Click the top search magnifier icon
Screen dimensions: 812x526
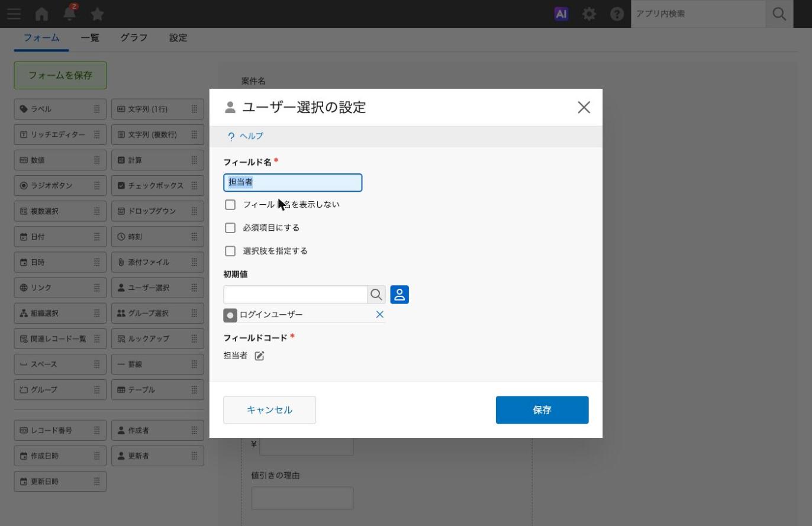pyautogui.click(x=779, y=14)
